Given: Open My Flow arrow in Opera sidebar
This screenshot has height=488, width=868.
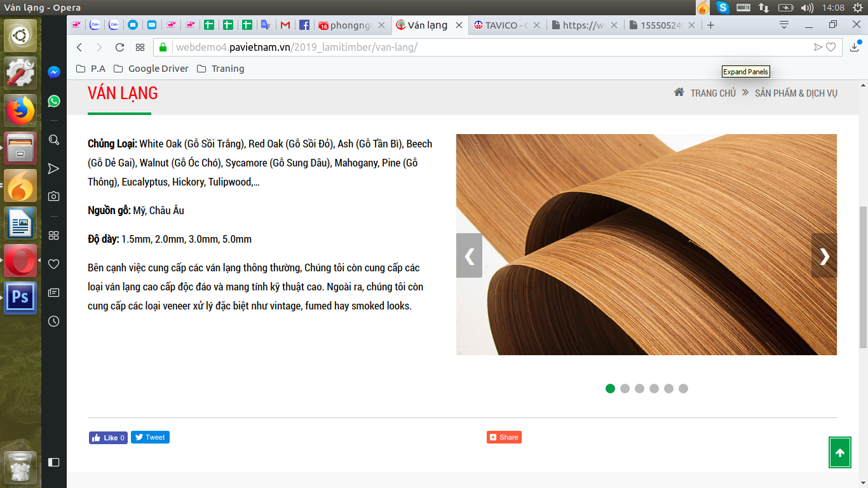Looking at the screenshot, I should (x=54, y=168).
